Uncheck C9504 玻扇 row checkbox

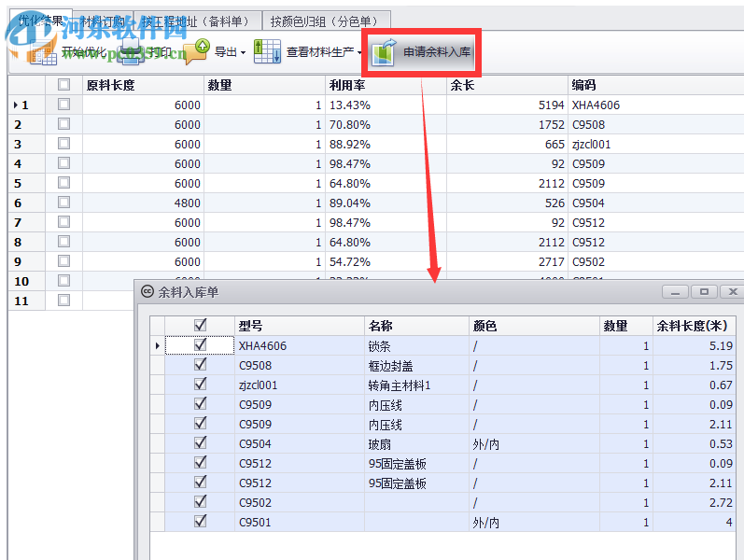pos(200,442)
